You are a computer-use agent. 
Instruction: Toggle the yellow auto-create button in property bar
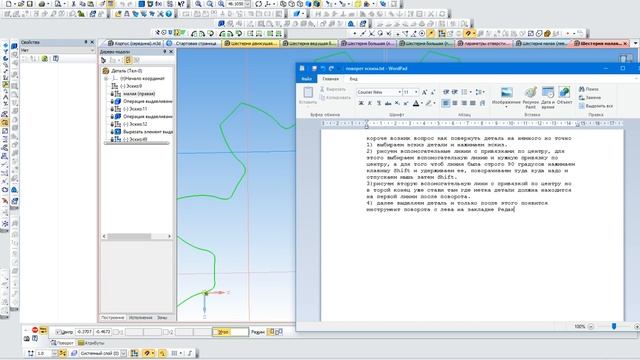pos(43,330)
